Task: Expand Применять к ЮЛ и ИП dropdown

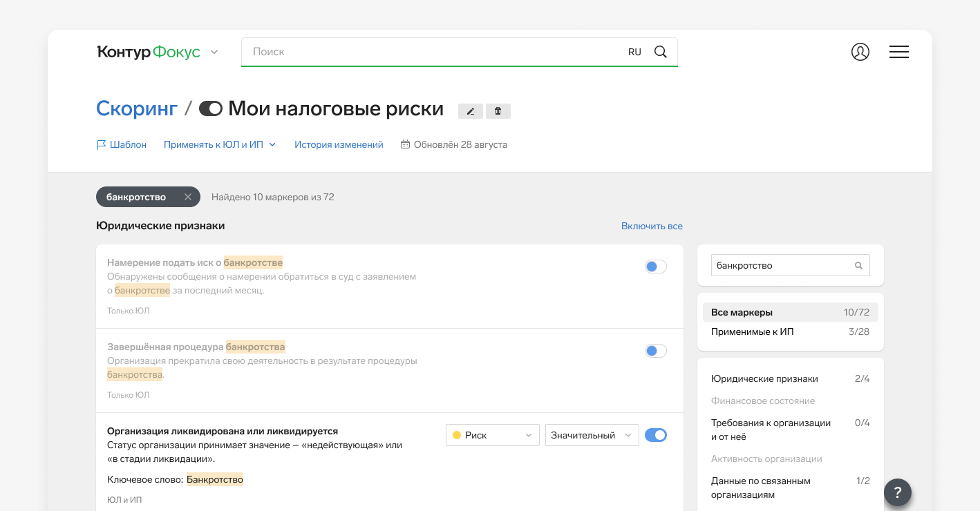Action: (x=219, y=144)
